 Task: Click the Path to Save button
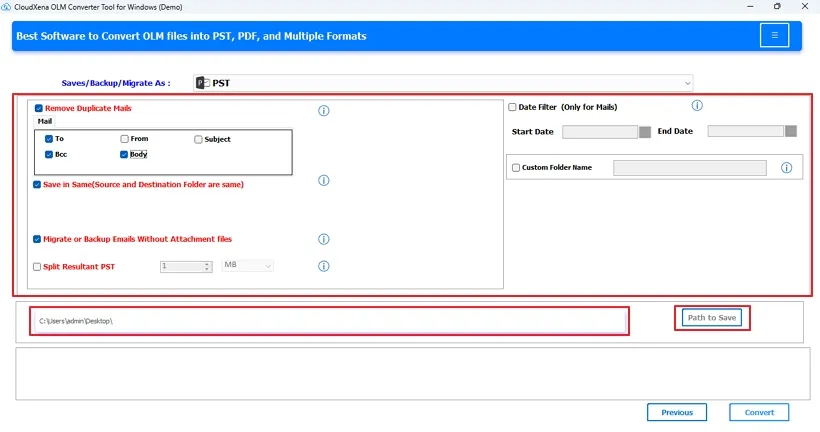tap(712, 318)
